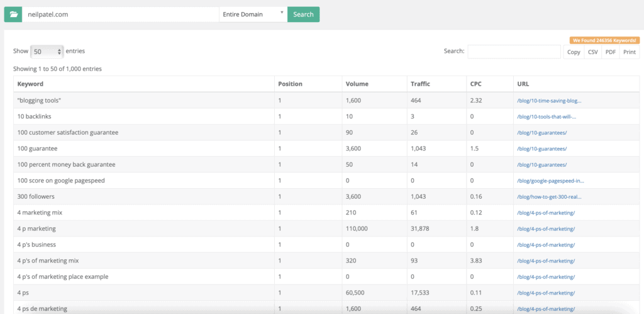
Task: Click the 3.83 CPC value
Action: coord(475,261)
